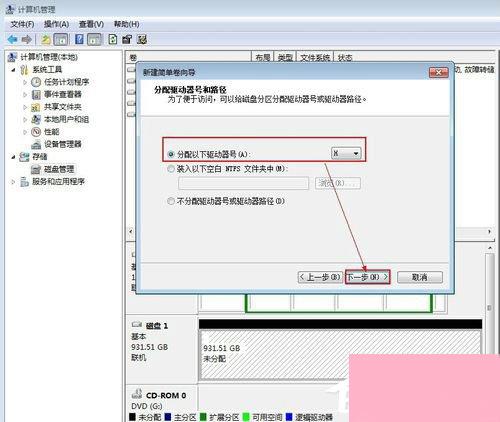Select the 计算机管理(本地) root node icon

tap(12, 57)
